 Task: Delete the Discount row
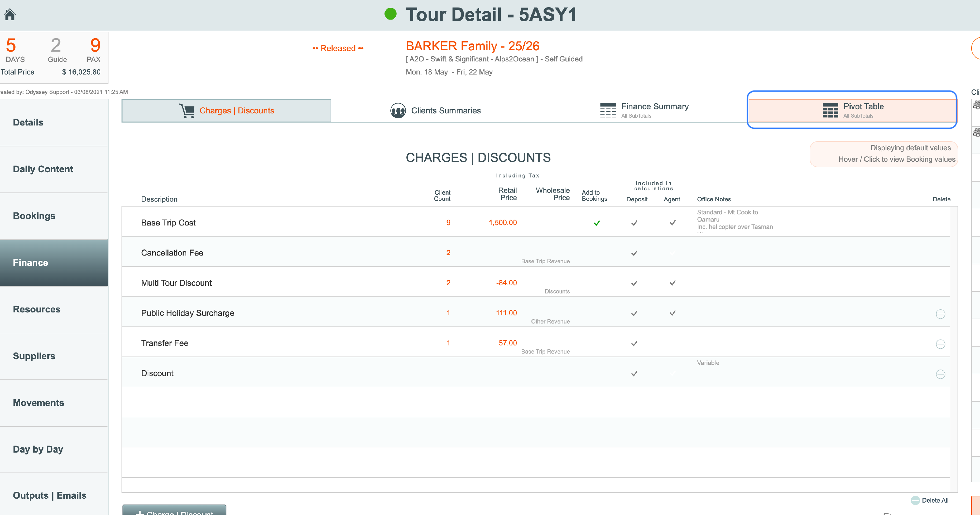[940, 374]
